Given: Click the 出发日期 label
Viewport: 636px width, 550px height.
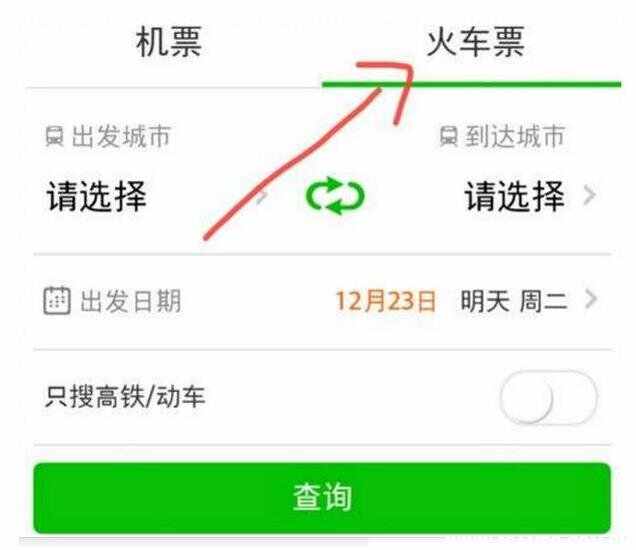Looking at the screenshot, I should tap(131, 301).
